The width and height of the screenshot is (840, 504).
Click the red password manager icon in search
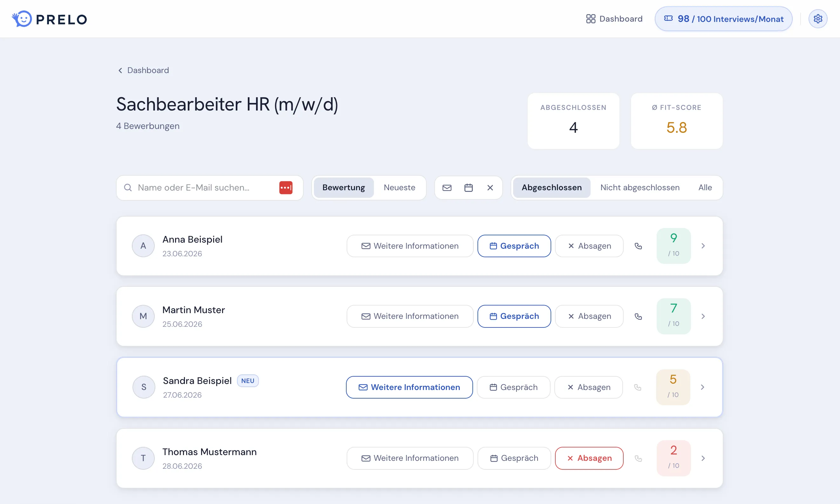tap(286, 187)
